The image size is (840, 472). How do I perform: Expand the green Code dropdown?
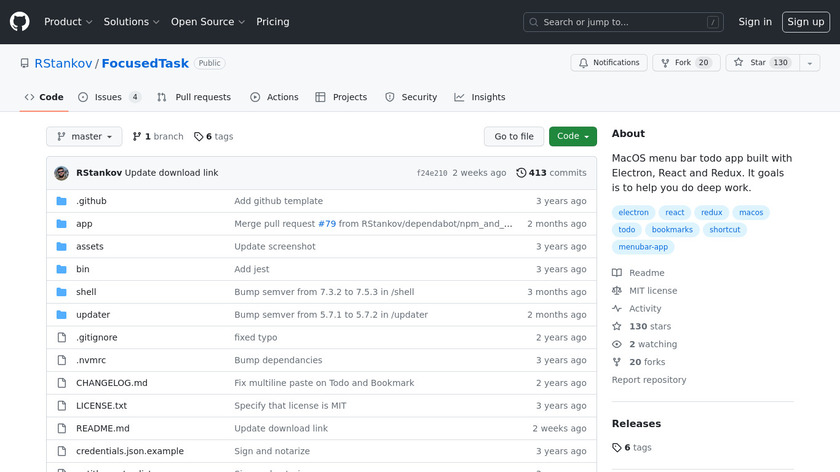pyautogui.click(x=573, y=136)
